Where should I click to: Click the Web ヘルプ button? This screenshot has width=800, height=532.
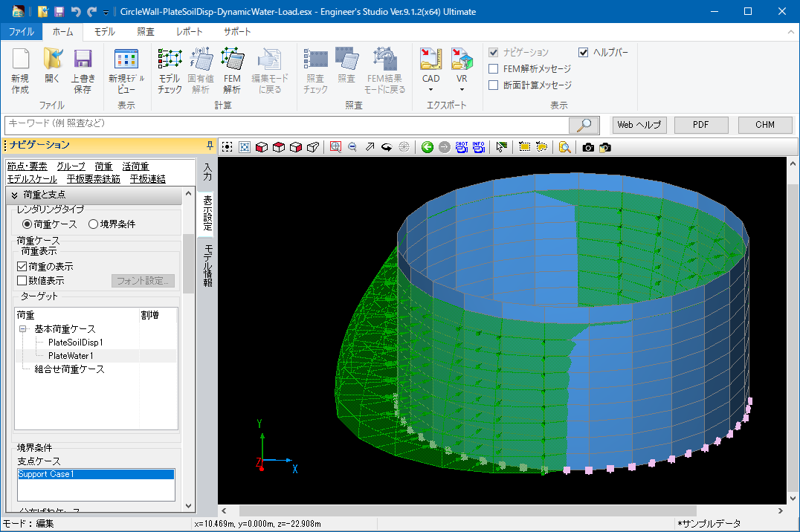[x=639, y=125]
